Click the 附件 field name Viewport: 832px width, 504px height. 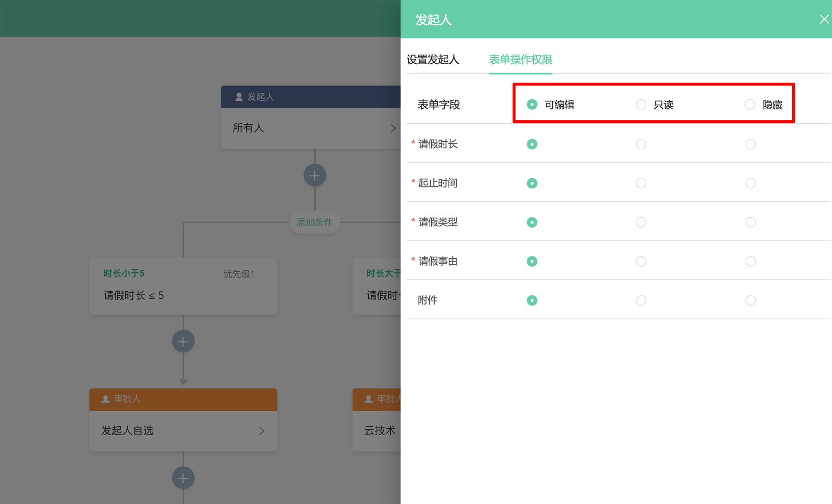428,300
